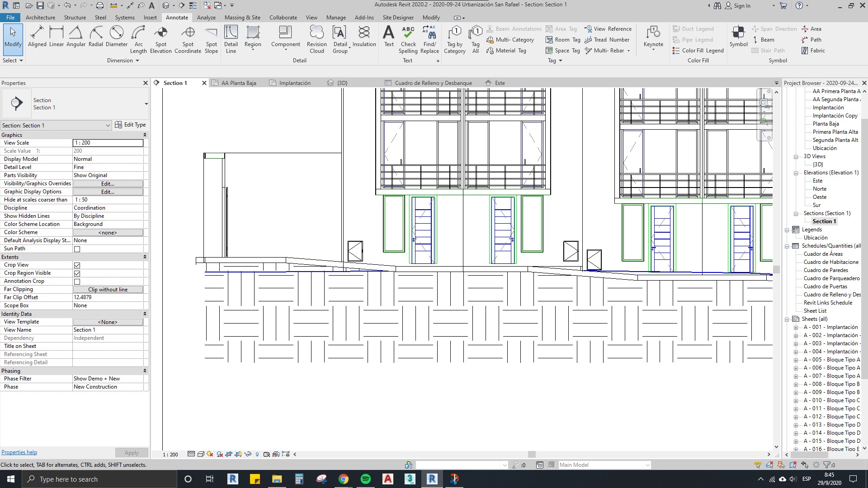Enable Annotation Crop
Screen dimensions: 868x488
[77, 282]
